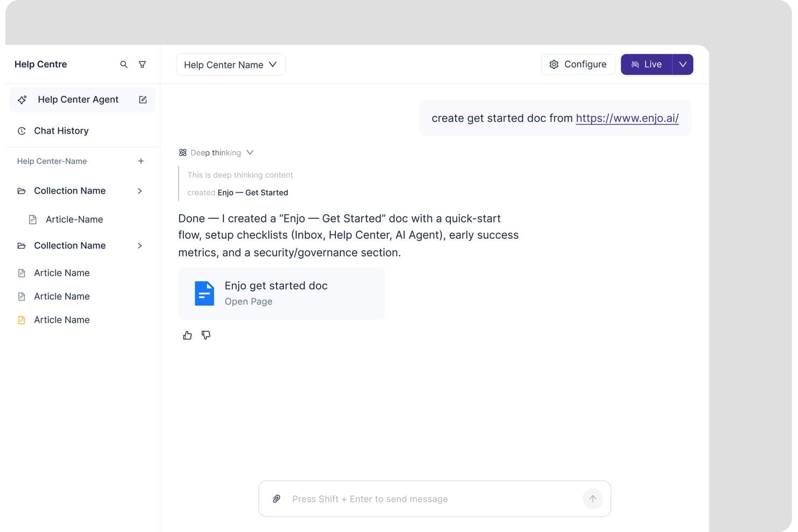Click the Live button
Image resolution: width=798 pixels, height=532 pixels.
click(646, 65)
